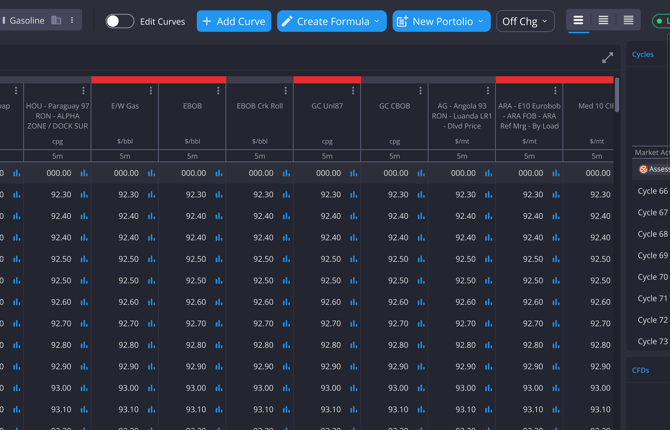The image size is (670, 430).
Task: Open the Create Formula dropdown
Action: coord(332,21)
